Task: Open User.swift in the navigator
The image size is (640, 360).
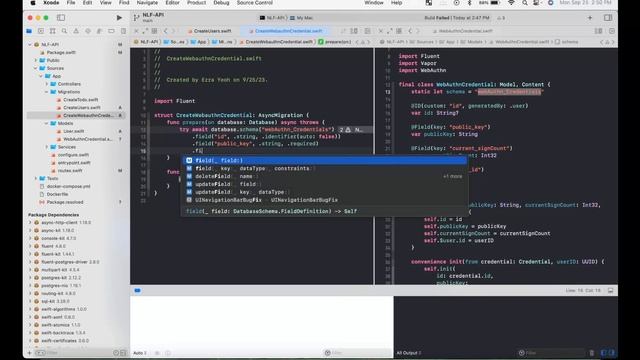Action: tap(73, 131)
